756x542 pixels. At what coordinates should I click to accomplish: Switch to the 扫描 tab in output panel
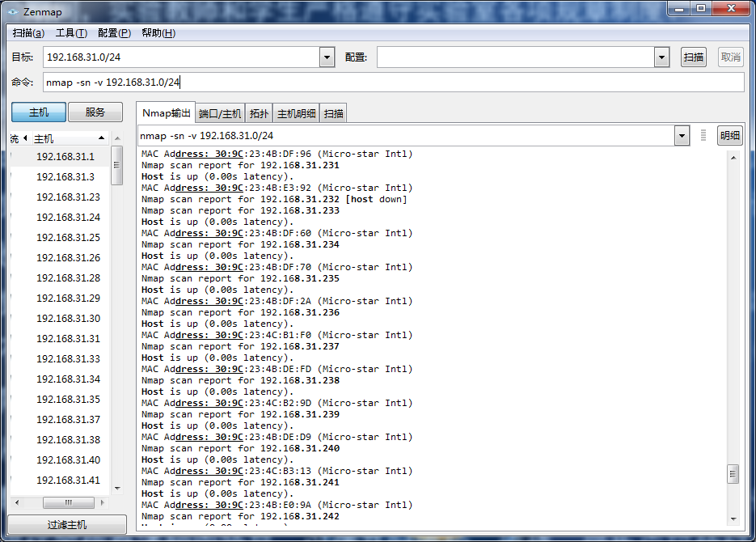(x=334, y=114)
